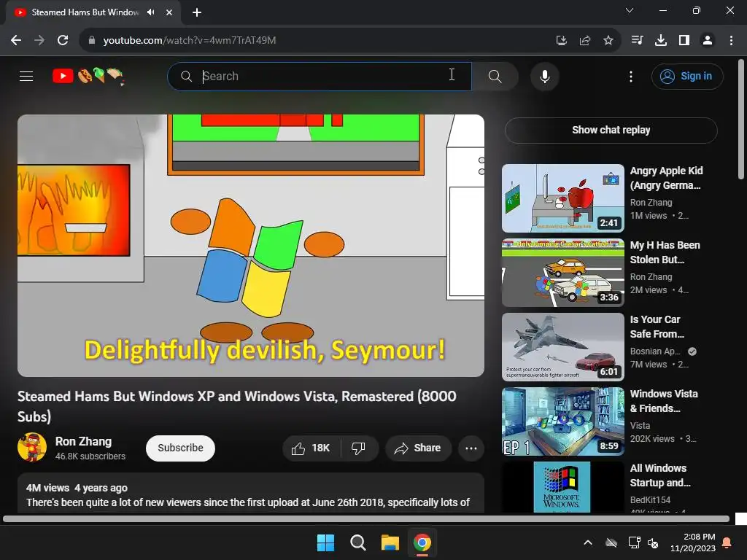Open media controls icon in toolbar
Image resolution: width=747 pixels, height=560 pixels.
pyautogui.click(x=637, y=41)
